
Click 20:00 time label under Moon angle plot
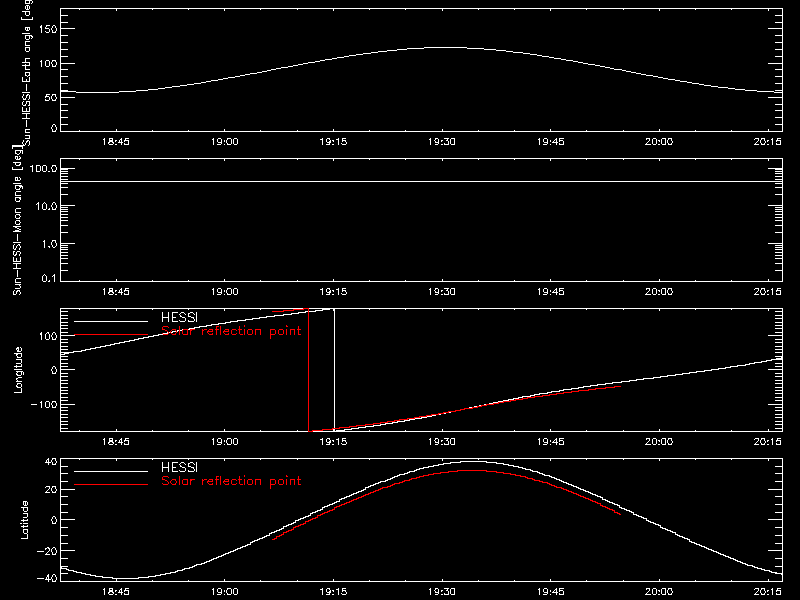point(659,292)
